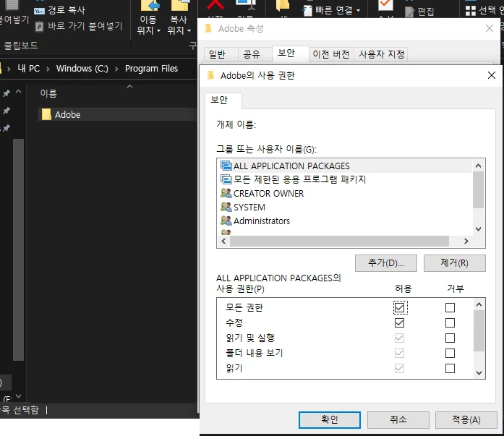This screenshot has height=436, width=504.
Task: Click navigation pane vertical scrollbar
Action: coord(18,249)
